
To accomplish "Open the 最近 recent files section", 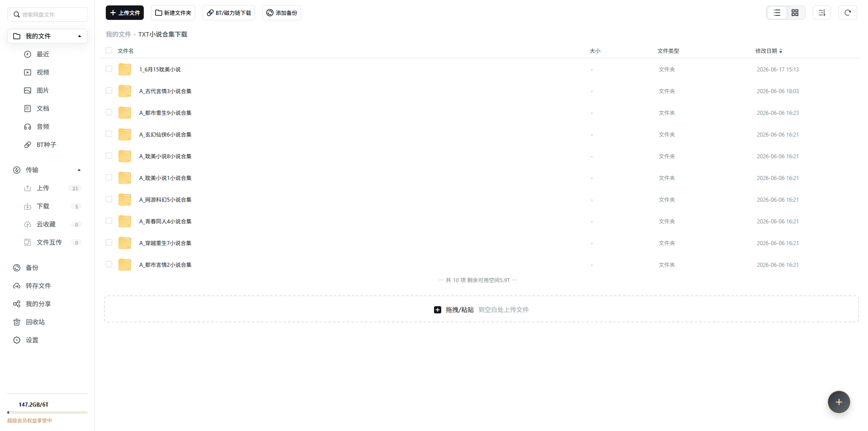I will pos(43,54).
